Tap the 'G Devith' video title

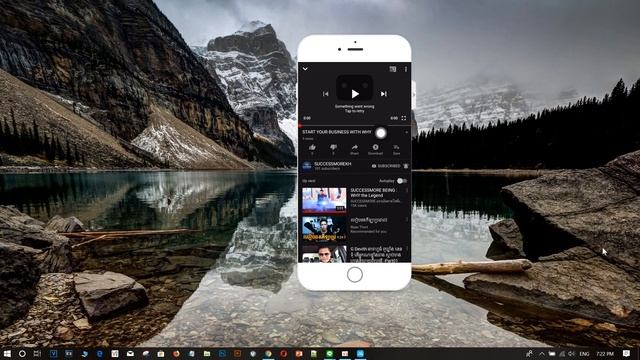point(376,254)
